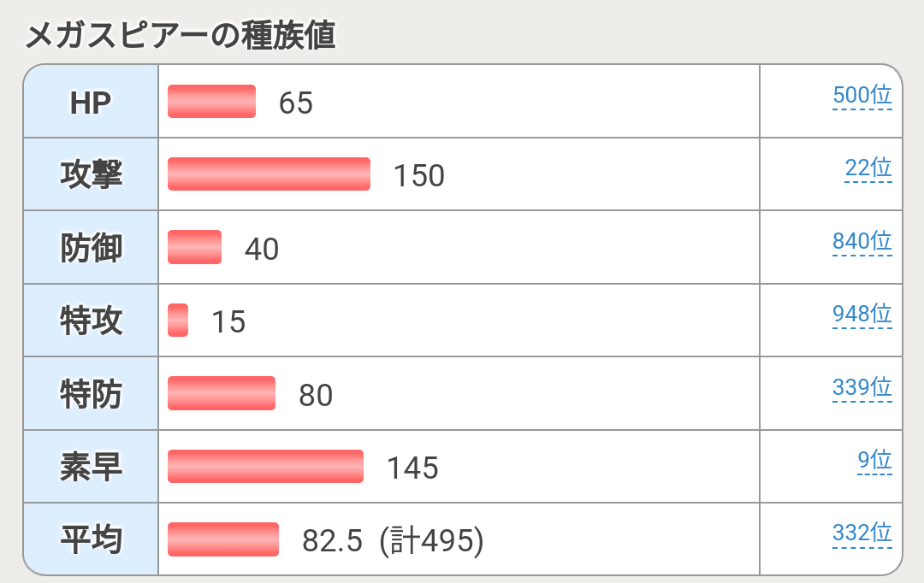Image resolution: width=924 pixels, height=583 pixels.
Task: Select the 平均 row label
Action: [x=92, y=540]
